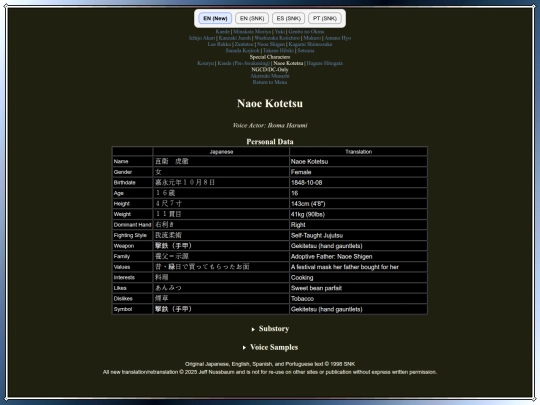The image size is (540, 405).
Task: Click the Voice Actor: Ikoma Harumi line
Action: pos(270,125)
